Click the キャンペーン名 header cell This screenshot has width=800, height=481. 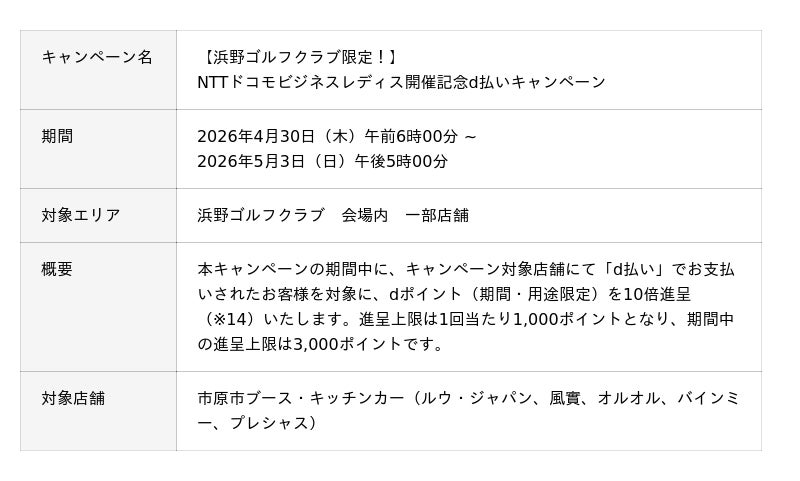[97, 57]
